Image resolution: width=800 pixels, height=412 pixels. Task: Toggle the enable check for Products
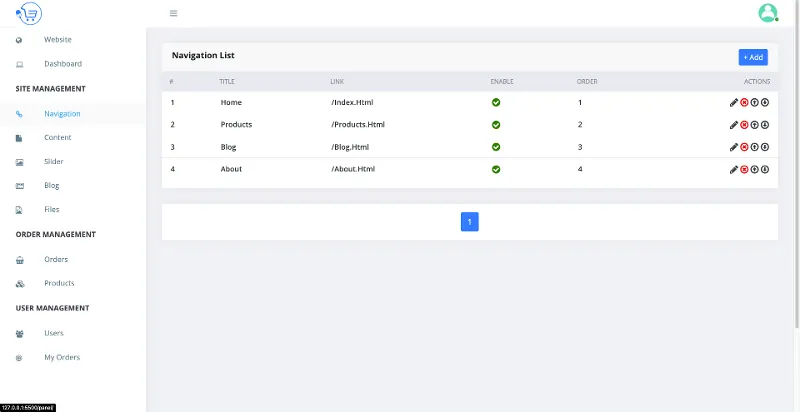(x=496, y=125)
